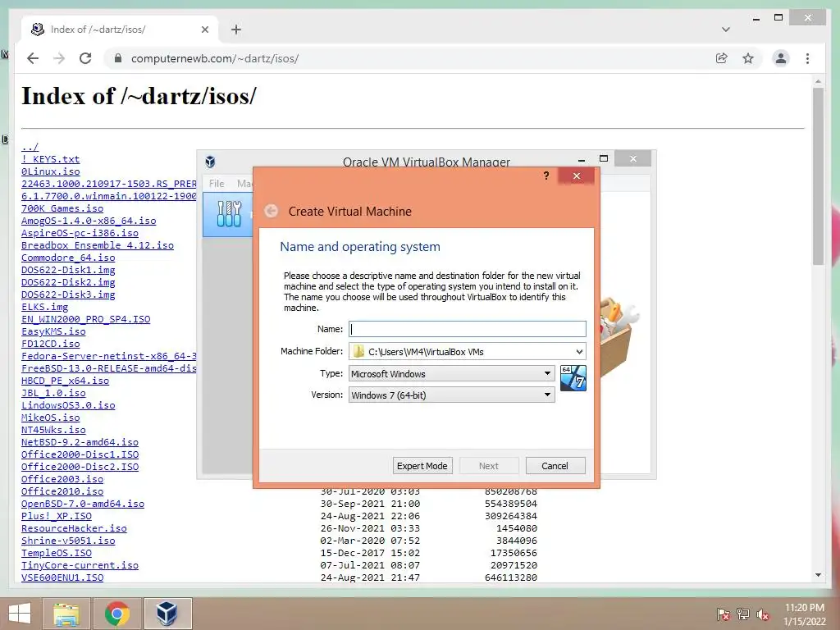
Task: Open ELKS.img link
Action: (x=44, y=307)
